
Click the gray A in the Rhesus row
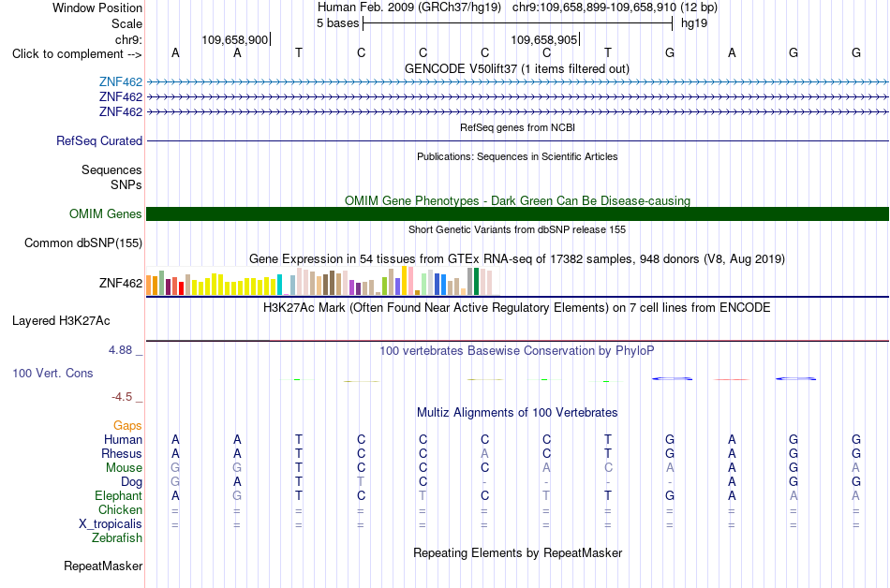click(484, 453)
